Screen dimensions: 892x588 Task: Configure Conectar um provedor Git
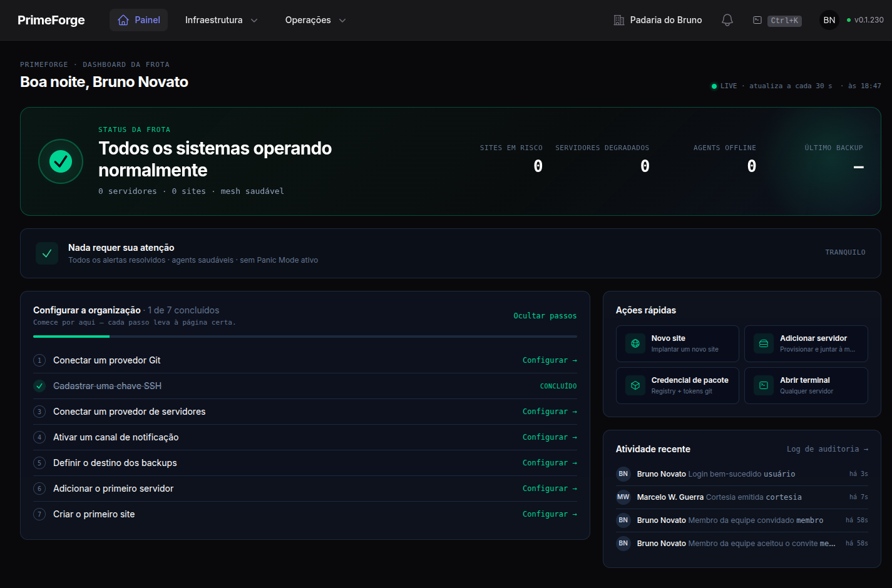(x=550, y=360)
